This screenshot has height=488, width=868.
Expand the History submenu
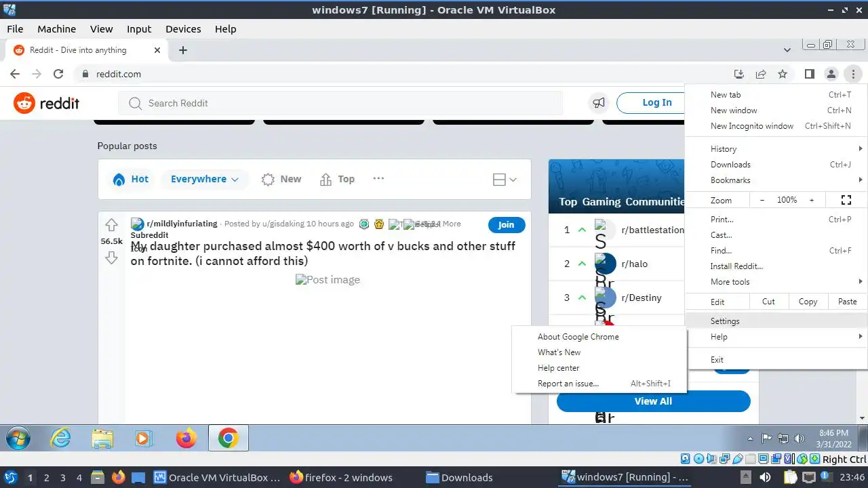[x=776, y=149]
